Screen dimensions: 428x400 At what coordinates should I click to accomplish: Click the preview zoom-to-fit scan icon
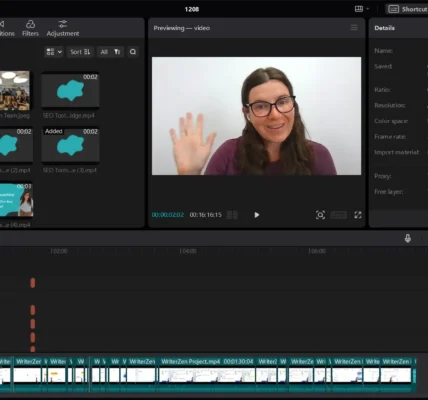pyautogui.click(x=320, y=215)
